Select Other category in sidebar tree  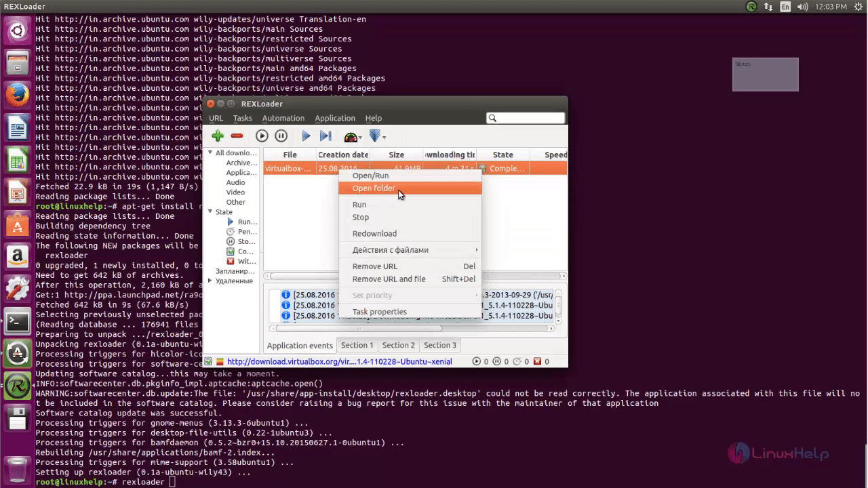tap(236, 202)
